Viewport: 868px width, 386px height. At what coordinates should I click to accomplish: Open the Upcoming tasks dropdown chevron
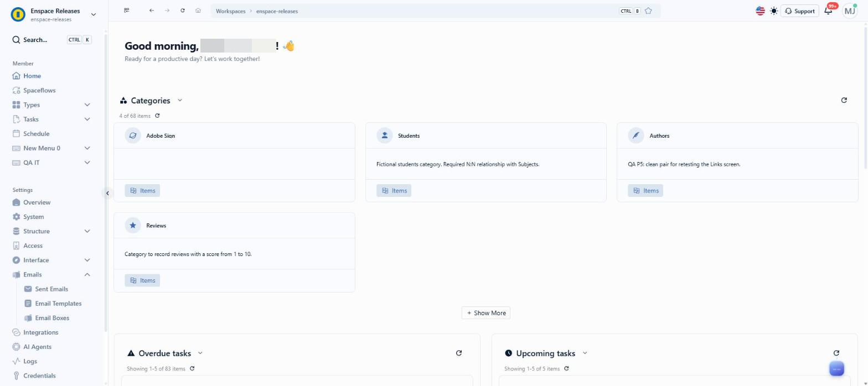point(585,353)
